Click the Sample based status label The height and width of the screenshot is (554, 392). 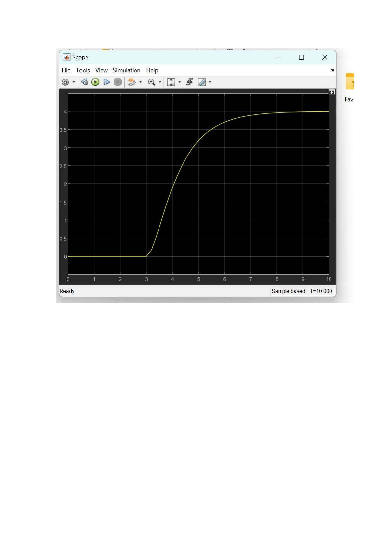288,291
